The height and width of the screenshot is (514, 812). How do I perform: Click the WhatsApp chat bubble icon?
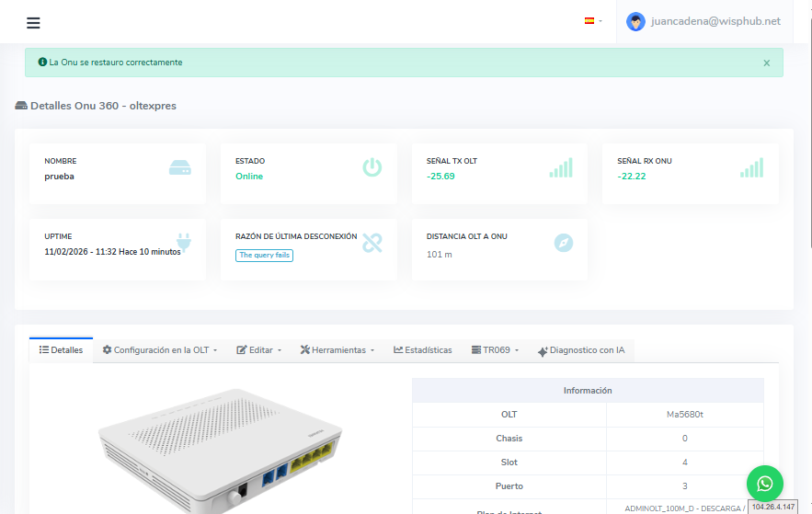(x=764, y=483)
